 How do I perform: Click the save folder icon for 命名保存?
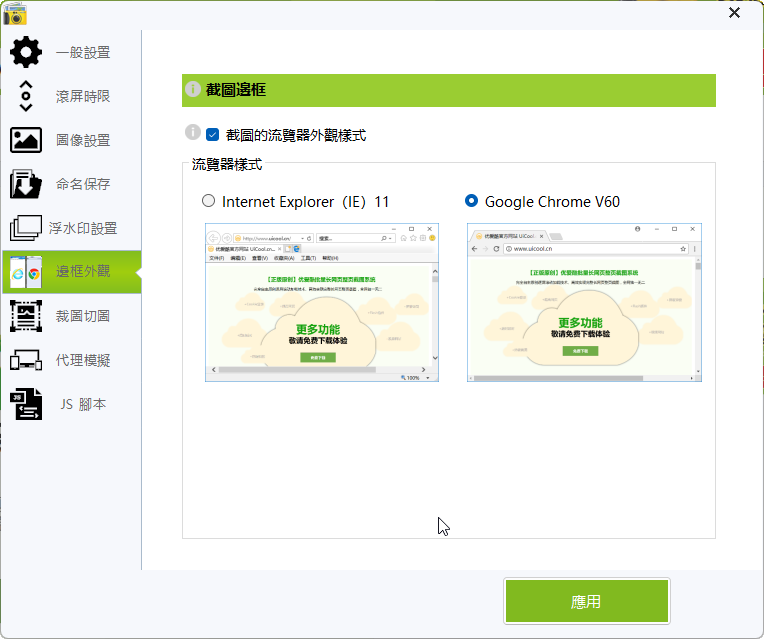point(26,184)
